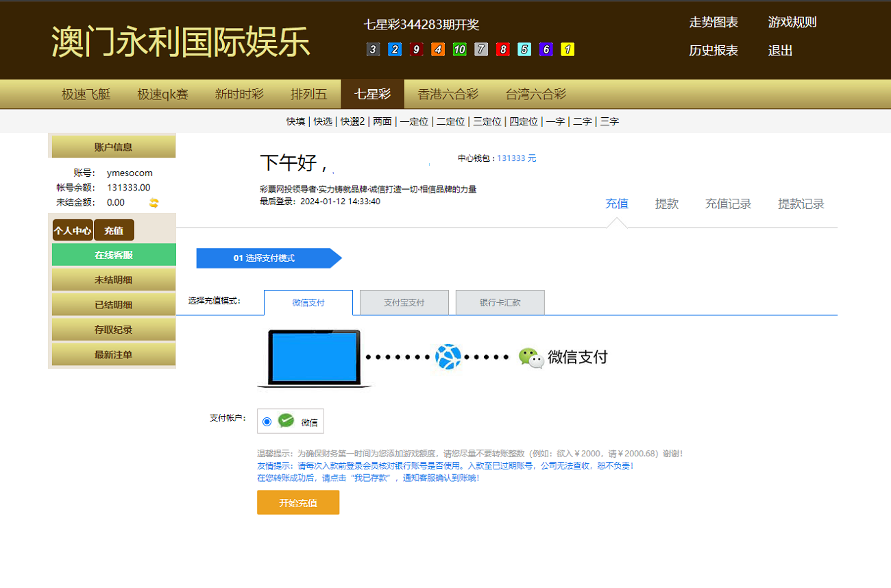Screen dimensions: 891x588
Task: Select the 一定位 bet type link
Action: coord(414,121)
